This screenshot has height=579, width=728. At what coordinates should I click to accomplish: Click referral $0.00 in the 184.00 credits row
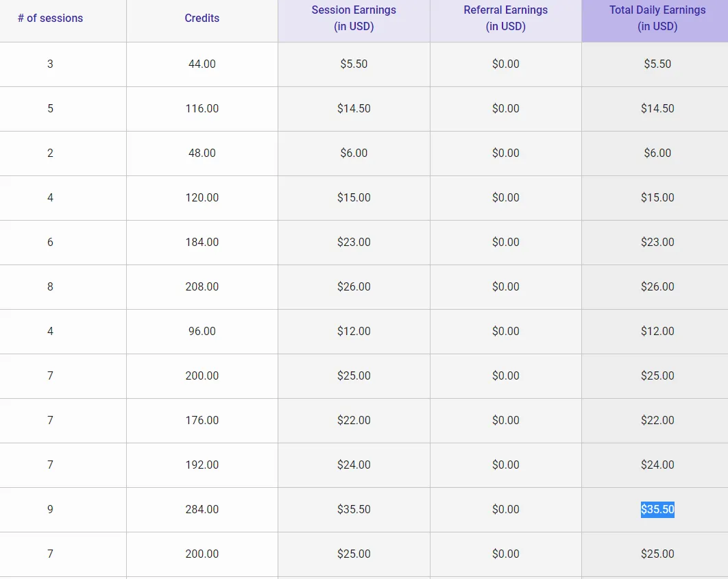(506, 242)
